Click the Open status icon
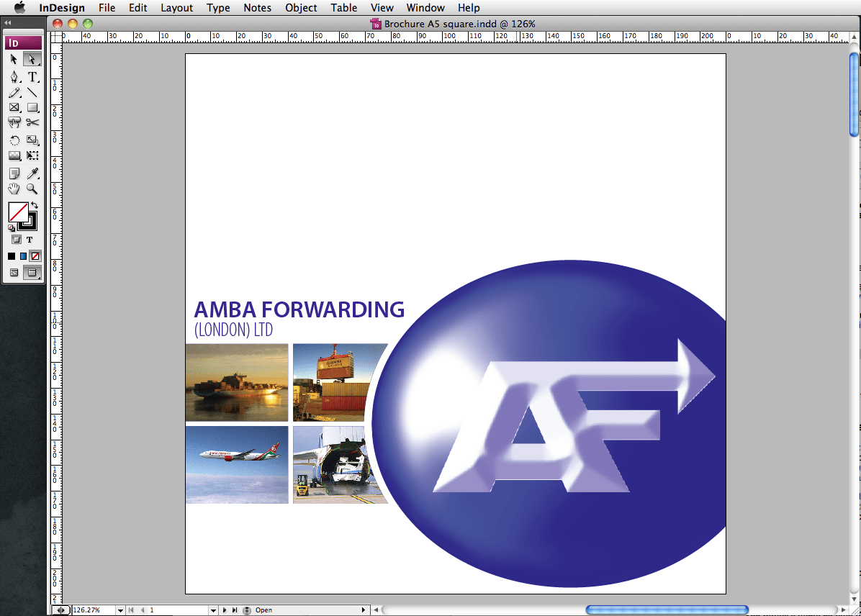The height and width of the screenshot is (616, 861). 247,610
